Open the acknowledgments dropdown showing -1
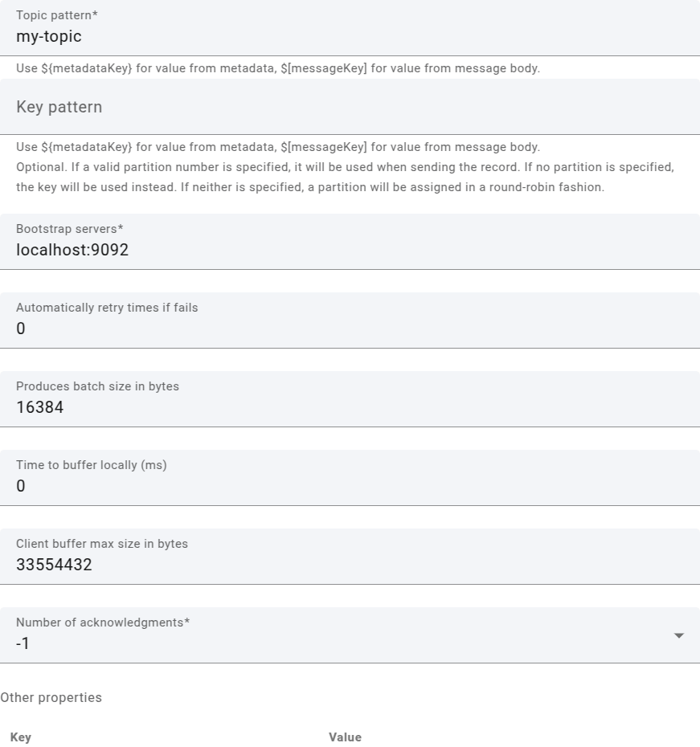Viewport: 700px width, 747px height. pyautogui.click(x=338, y=643)
